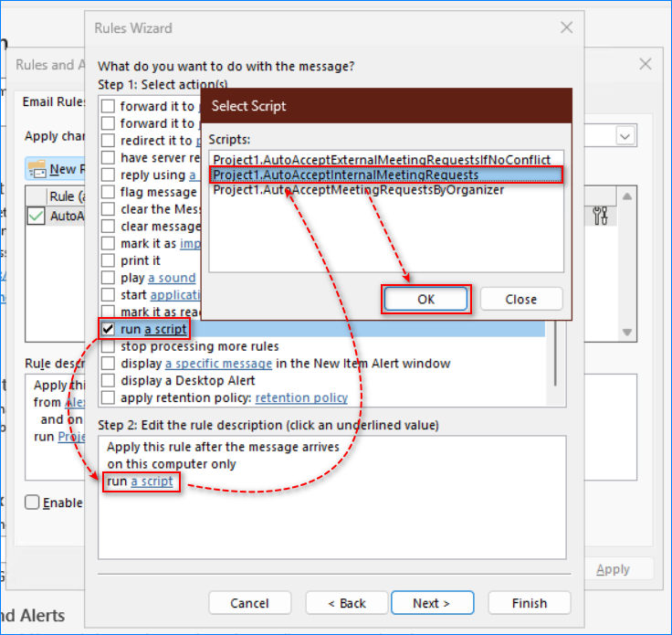Viewport: 672px width, 635px height.
Task: Click the Cancel button in Rules Wizard
Action: point(249,603)
